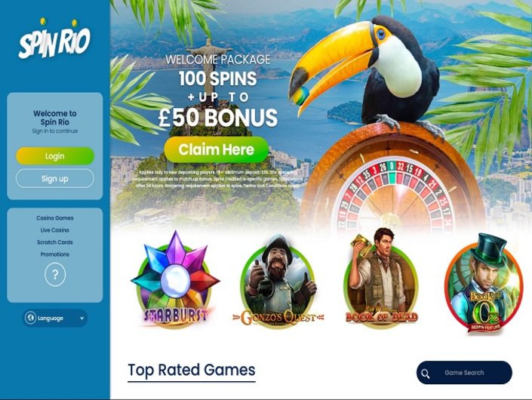Screen dimensions: 532x400
Task: Click the Top Rated Games heading
Action: pos(192,370)
